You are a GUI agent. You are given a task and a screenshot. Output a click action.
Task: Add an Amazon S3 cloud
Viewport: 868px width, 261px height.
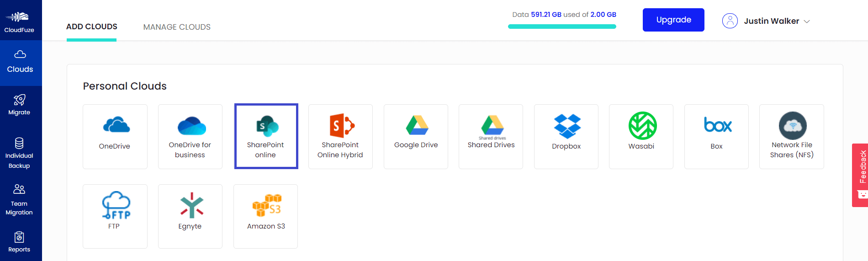pos(265,216)
